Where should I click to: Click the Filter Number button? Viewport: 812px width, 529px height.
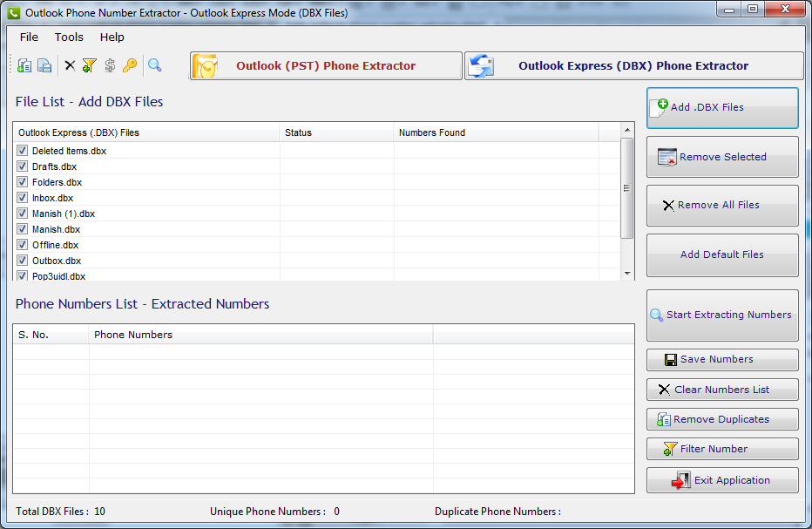pos(722,449)
